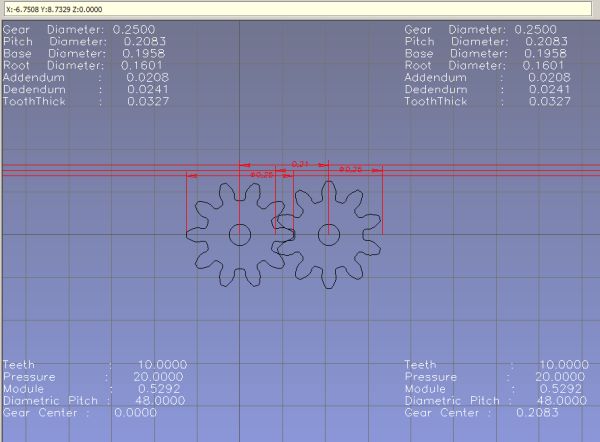
Task: Click the bore circle of the left gear
Action: (x=240, y=235)
